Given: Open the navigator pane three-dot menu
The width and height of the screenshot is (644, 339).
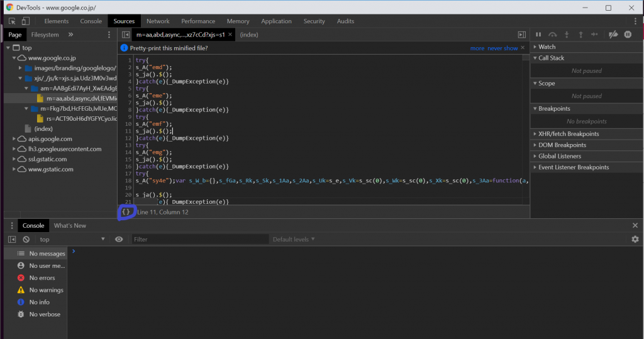Looking at the screenshot, I should pos(109,35).
